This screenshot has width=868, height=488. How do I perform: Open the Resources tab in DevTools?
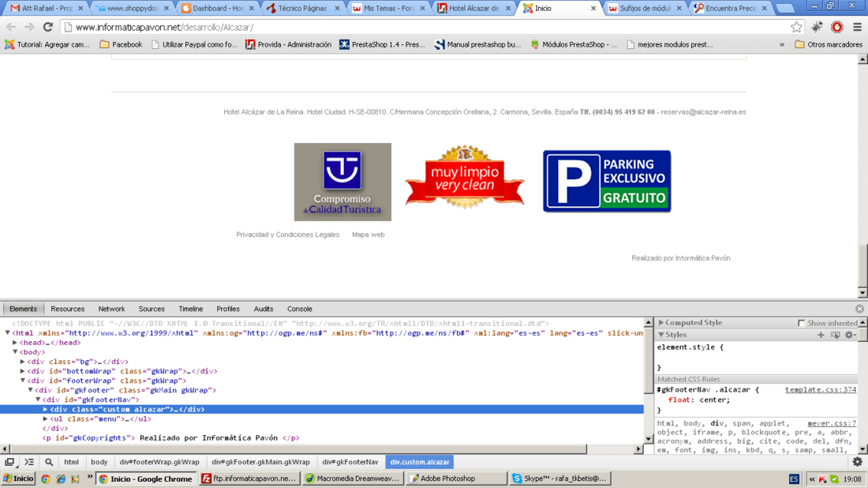point(68,309)
